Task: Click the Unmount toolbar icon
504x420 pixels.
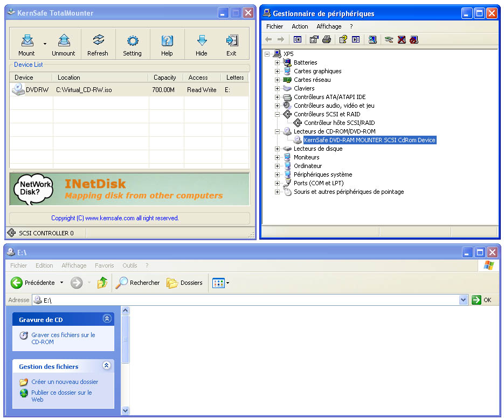Action: tap(64, 41)
